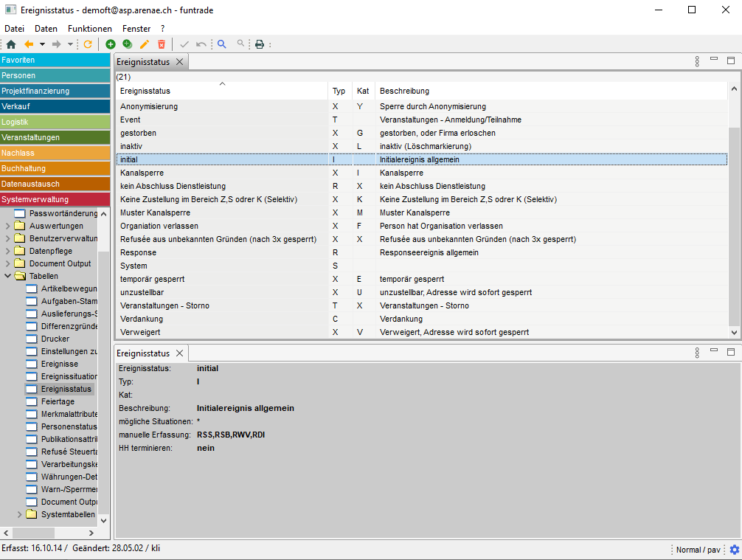
Task: Click the pencil edit icon
Action: [x=145, y=44]
